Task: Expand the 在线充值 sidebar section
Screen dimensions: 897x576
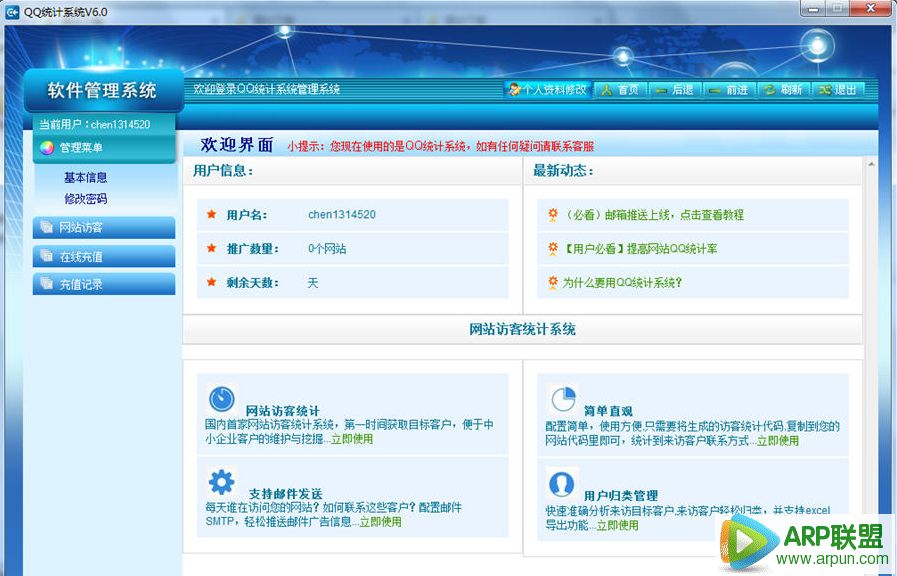Action: tap(104, 256)
